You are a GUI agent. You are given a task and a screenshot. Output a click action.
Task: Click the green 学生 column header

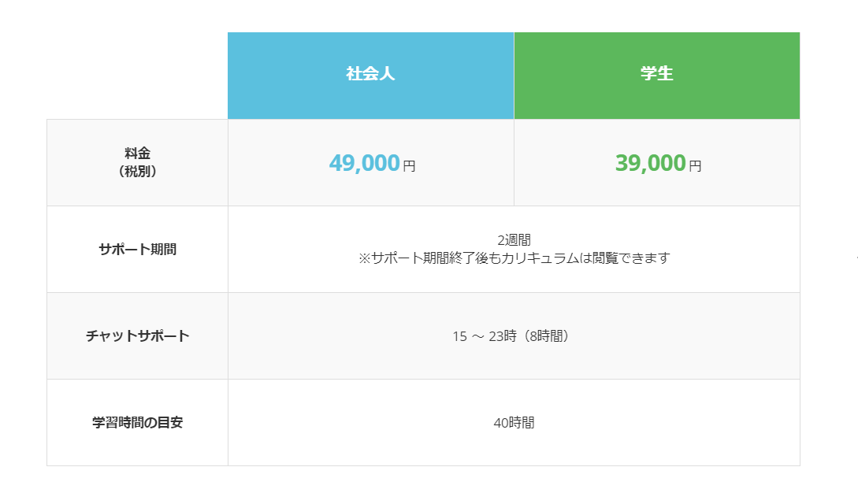[x=656, y=74]
